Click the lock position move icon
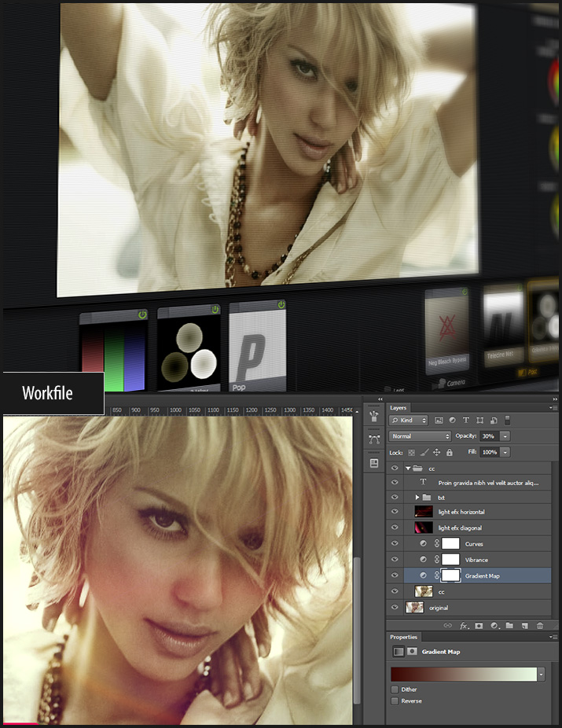 click(x=436, y=453)
